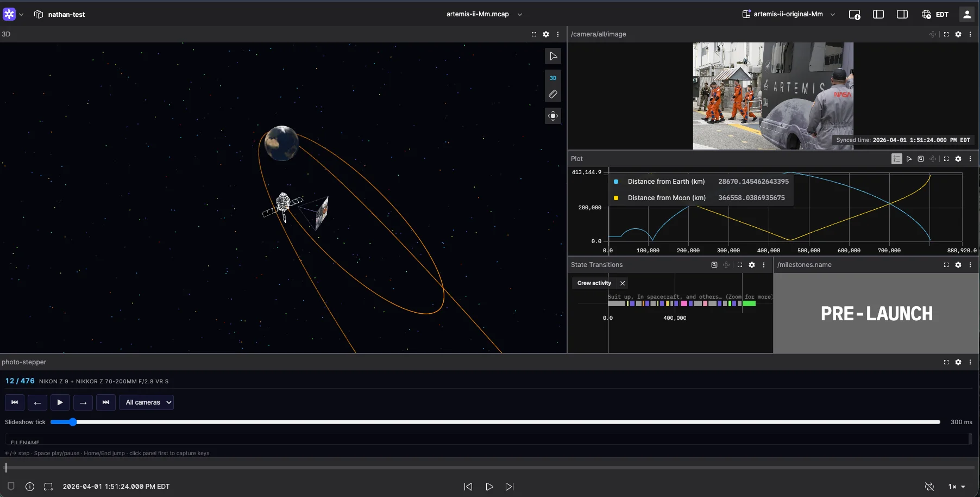Fullscreen the 3D panel

[x=534, y=34]
